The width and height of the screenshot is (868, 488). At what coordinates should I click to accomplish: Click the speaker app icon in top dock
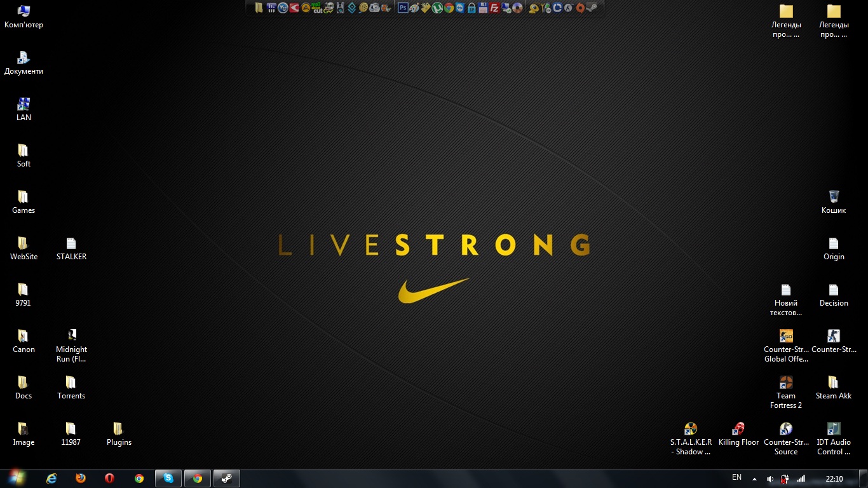(x=340, y=8)
